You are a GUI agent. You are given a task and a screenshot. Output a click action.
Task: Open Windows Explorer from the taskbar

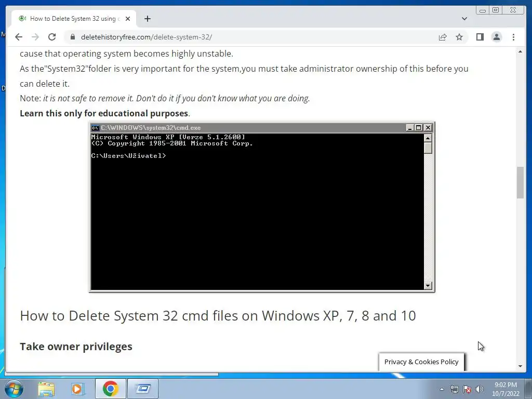(46, 389)
